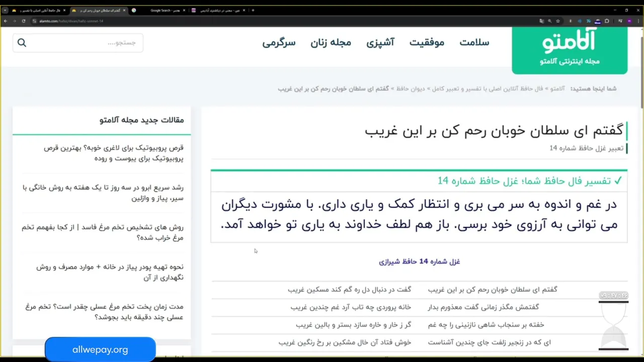
Task: Click the side panel icon in toolbar
Action: 620,21
